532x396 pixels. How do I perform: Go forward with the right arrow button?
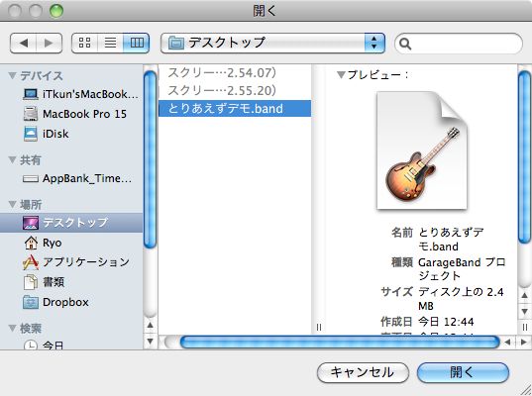[50, 43]
